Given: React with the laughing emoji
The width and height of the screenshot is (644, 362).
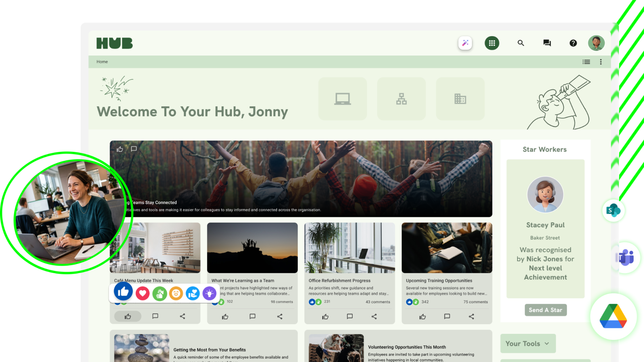Looking at the screenshot, I should pyautogui.click(x=176, y=293).
